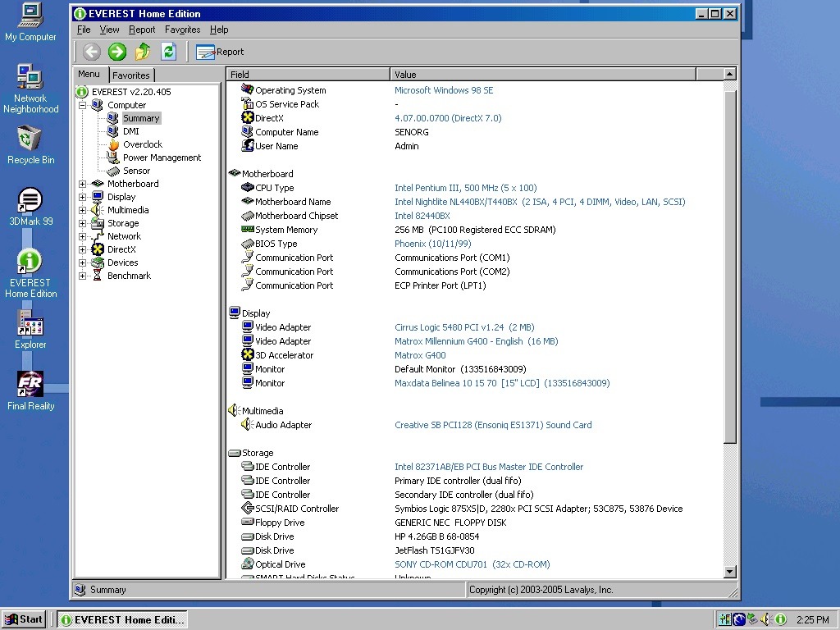Select the Sensor tree icon
Screen dimensions: 840x630
coord(112,171)
